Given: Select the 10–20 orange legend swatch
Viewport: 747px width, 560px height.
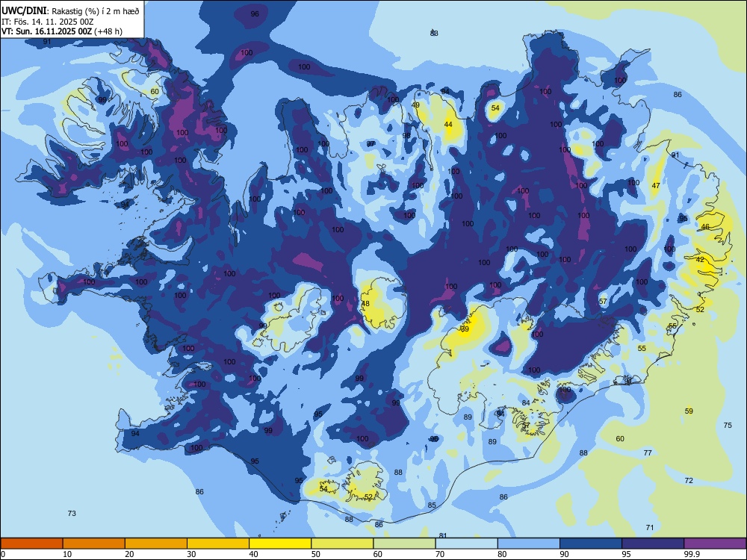Looking at the screenshot, I should click(x=94, y=544).
